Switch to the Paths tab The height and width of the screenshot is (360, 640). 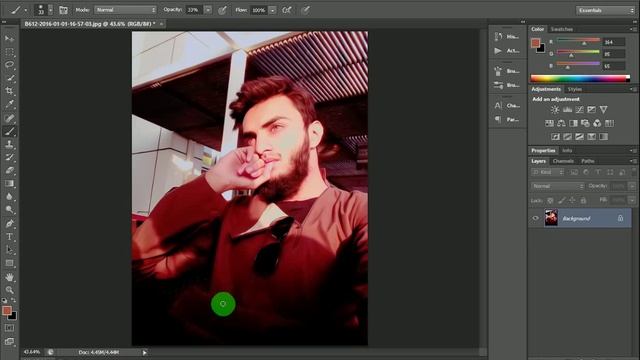coord(587,161)
